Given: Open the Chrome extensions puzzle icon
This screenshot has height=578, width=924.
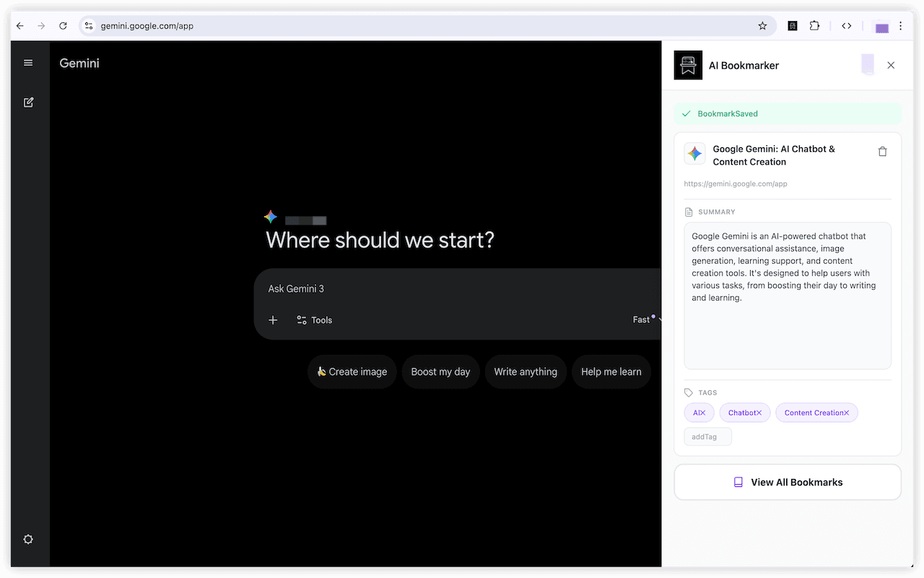Looking at the screenshot, I should [x=814, y=25].
